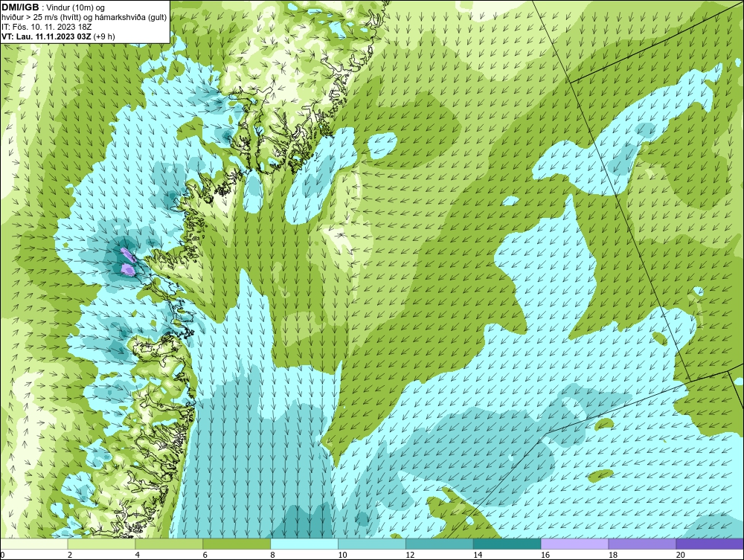Click the legend label '14'
Screen dimensions: 744x560
[x=477, y=555]
